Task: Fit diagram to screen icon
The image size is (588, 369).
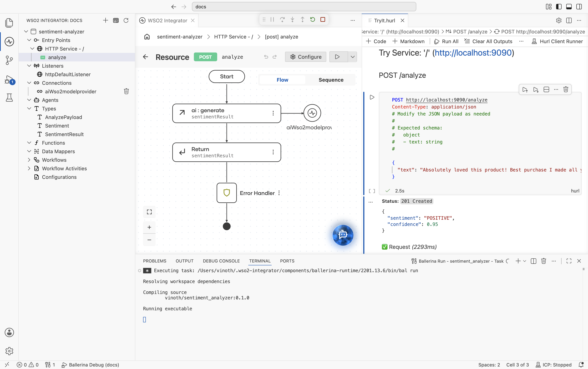Action: (149, 212)
